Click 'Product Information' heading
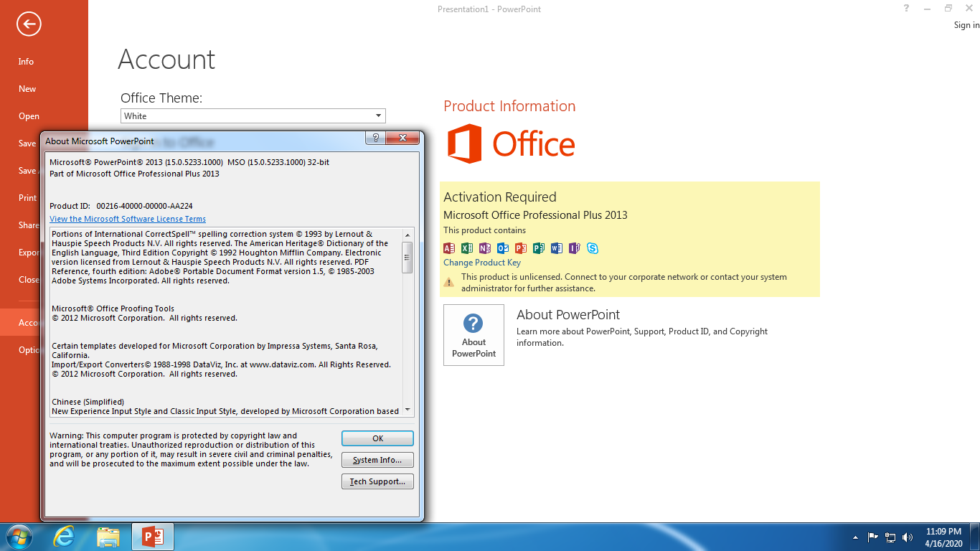Viewport: 980px width, 551px height. coord(509,106)
